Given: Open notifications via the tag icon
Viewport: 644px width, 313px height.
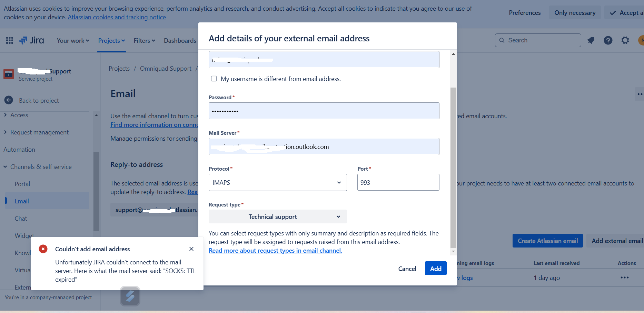Looking at the screenshot, I should point(591,40).
